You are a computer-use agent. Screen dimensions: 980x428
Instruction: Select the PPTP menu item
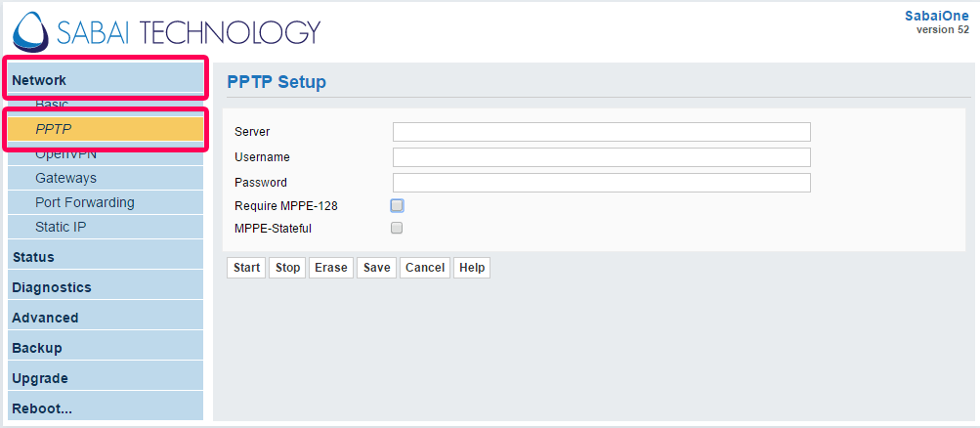[106, 129]
